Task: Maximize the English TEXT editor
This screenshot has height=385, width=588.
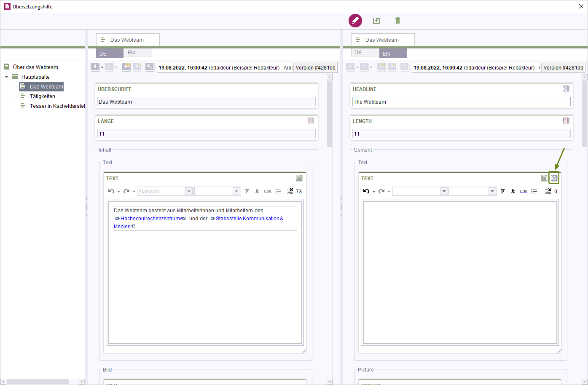Action: tap(544, 178)
